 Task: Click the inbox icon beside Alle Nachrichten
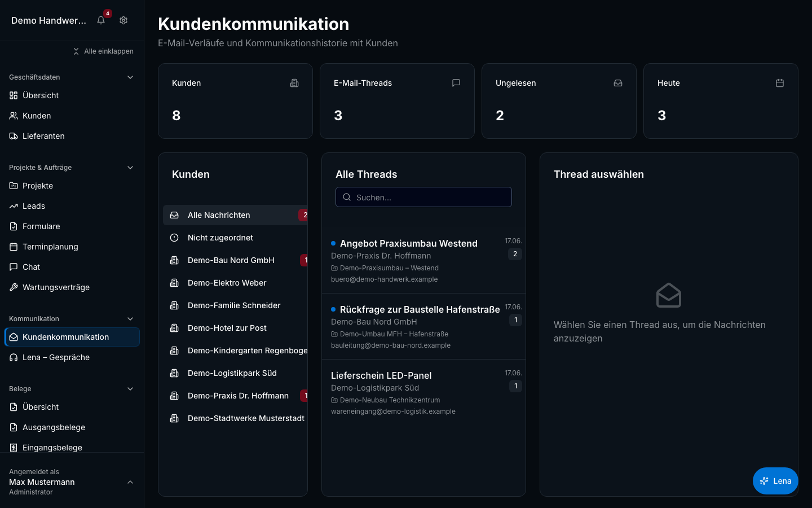[x=174, y=215]
